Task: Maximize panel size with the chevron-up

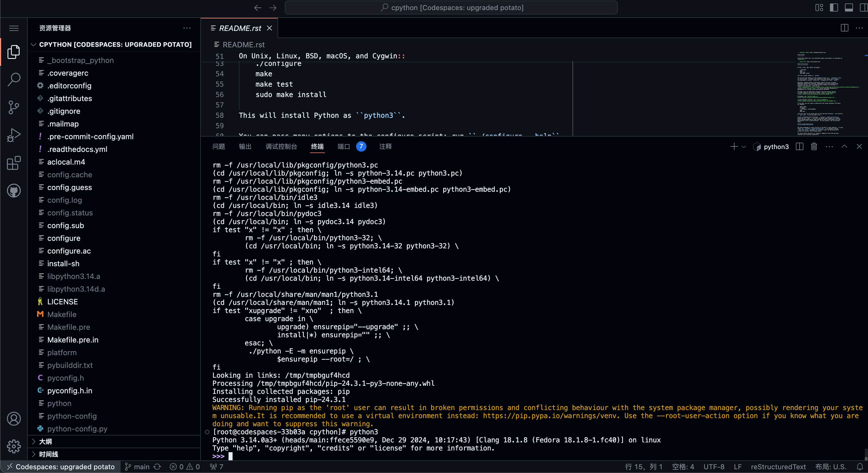Action: tap(844, 146)
